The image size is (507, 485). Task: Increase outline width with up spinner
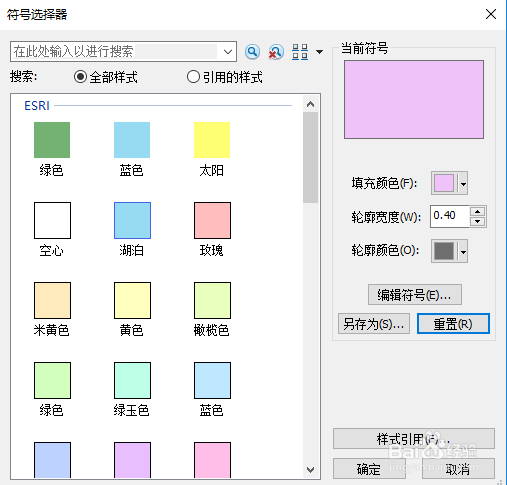478,211
